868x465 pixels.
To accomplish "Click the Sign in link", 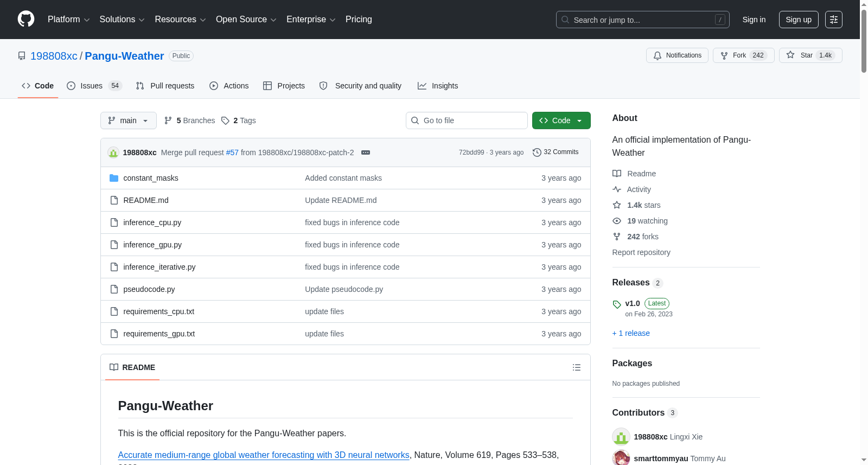I will click(x=754, y=20).
